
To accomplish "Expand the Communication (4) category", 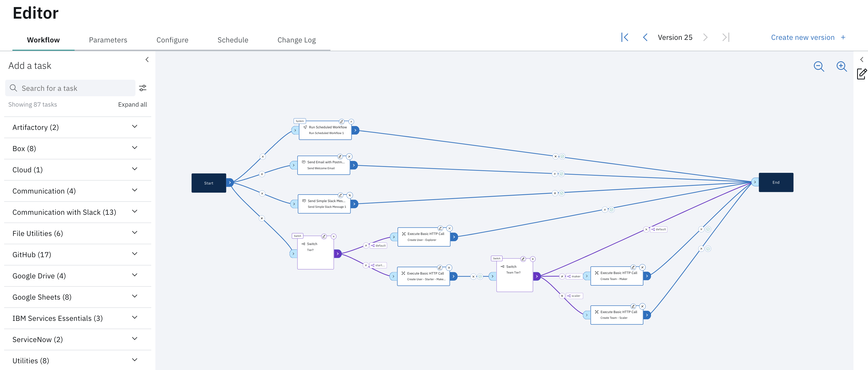I will (x=77, y=191).
